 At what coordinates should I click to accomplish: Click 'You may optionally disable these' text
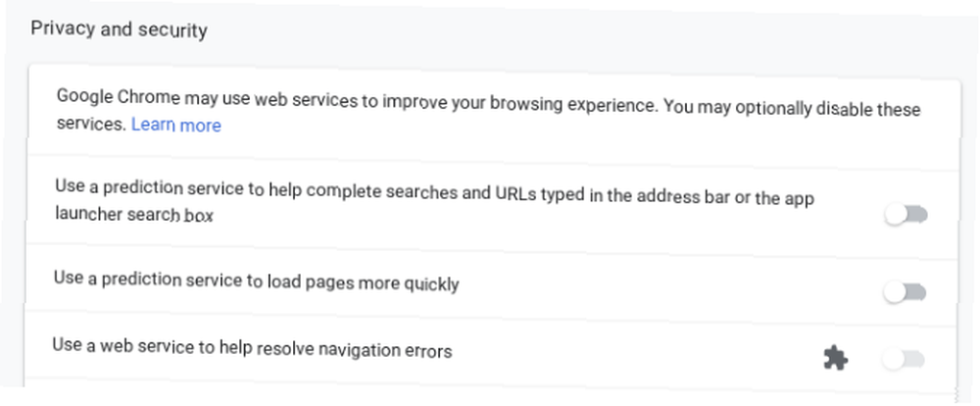tap(792, 108)
